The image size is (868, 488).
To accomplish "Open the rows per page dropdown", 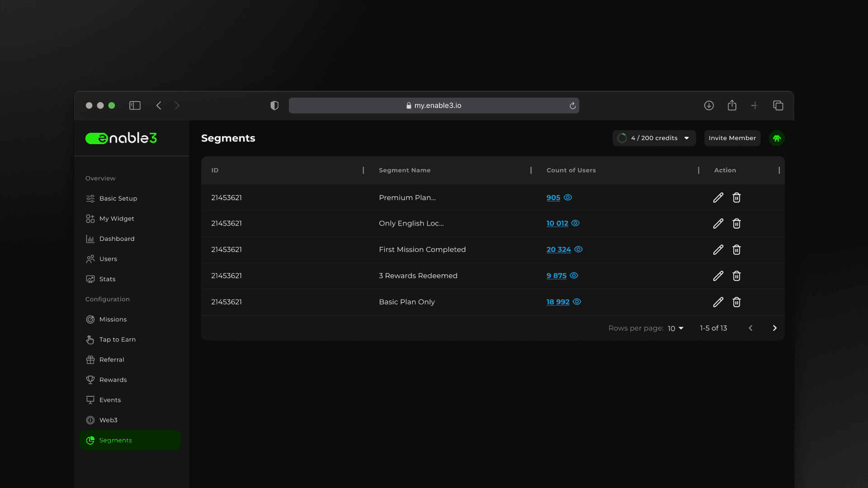I will pyautogui.click(x=675, y=328).
